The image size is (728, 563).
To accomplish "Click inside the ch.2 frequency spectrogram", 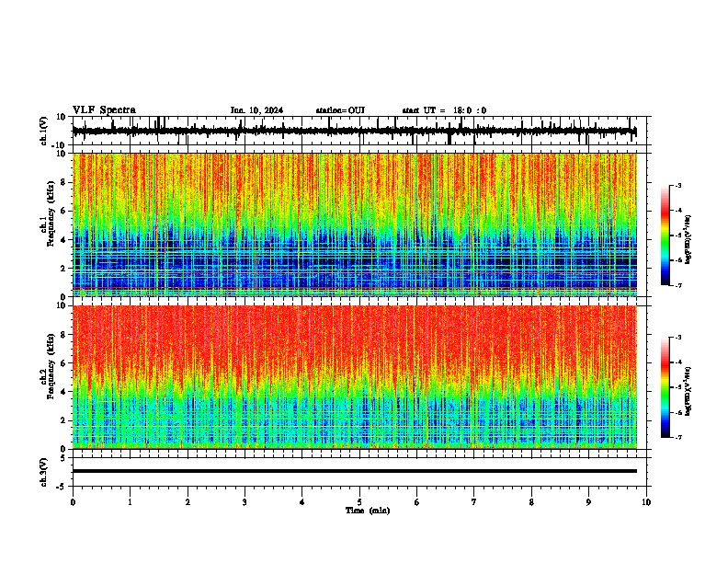I will pos(354,377).
